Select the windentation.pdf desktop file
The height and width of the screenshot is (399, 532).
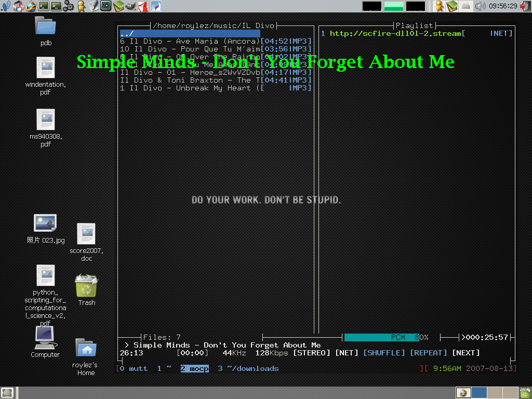[46, 76]
